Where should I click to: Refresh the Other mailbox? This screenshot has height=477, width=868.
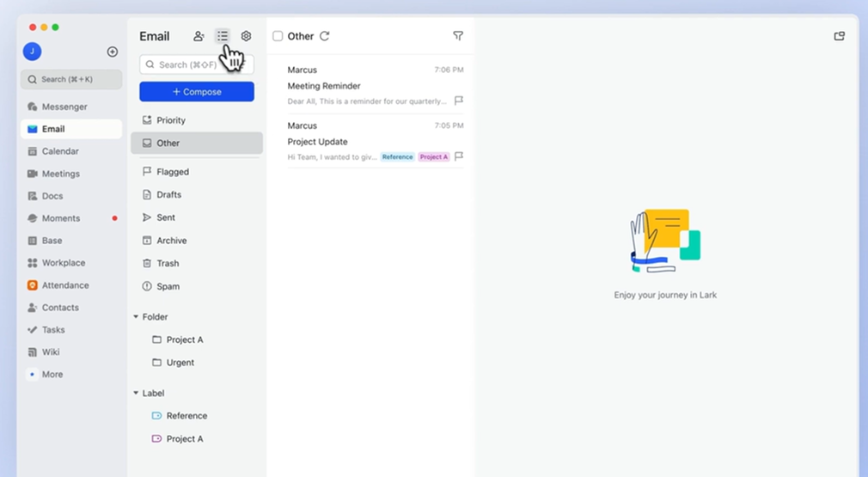pos(325,36)
